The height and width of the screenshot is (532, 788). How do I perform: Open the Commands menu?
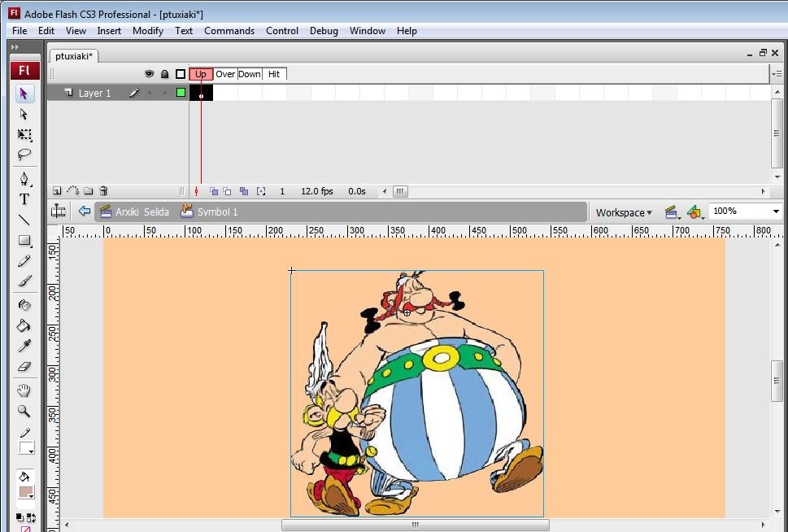[x=229, y=31]
